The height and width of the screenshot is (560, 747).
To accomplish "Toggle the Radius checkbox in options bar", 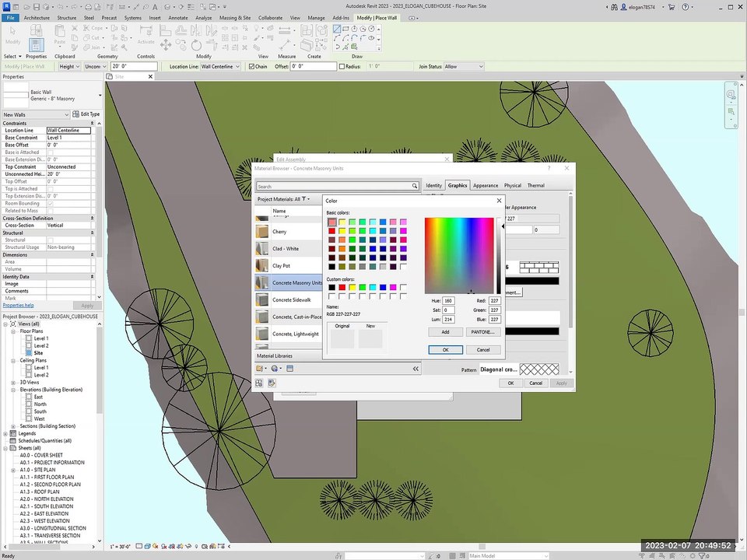I will [342, 67].
